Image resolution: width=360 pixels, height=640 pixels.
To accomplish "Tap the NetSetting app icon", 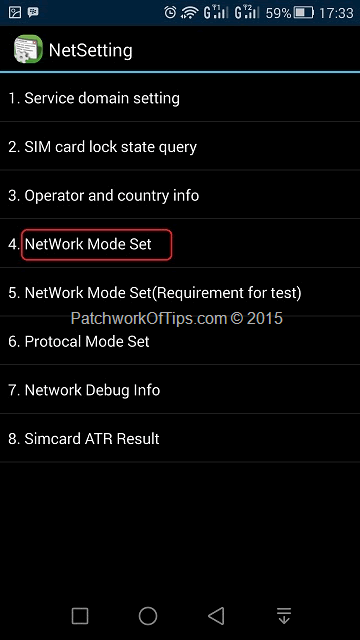I will click(x=28, y=49).
